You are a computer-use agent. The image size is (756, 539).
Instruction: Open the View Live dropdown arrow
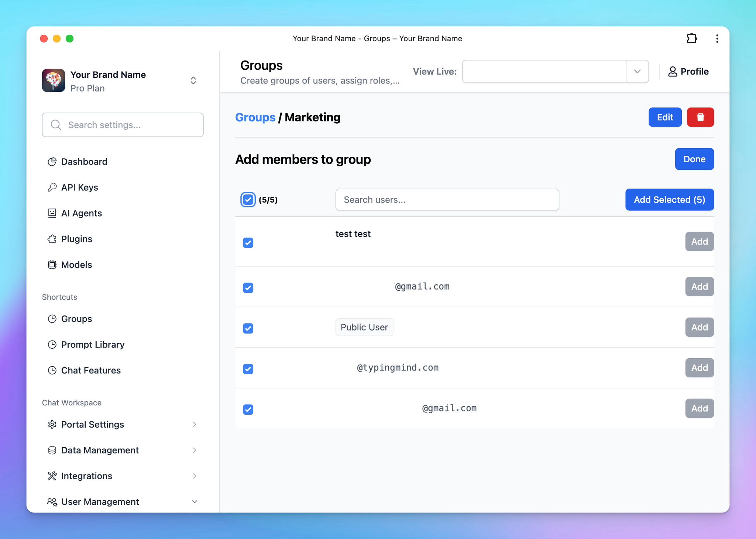point(637,72)
